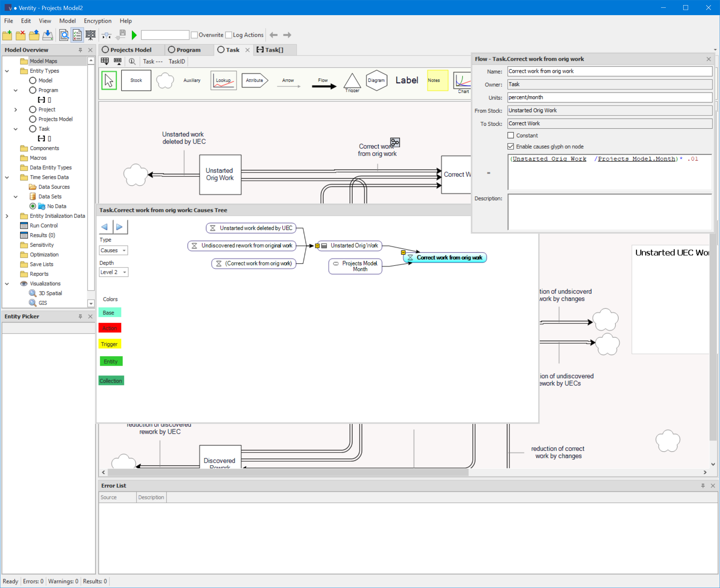Select the No Data radio button
The width and height of the screenshot is (720, 588).
coord(33,206)
